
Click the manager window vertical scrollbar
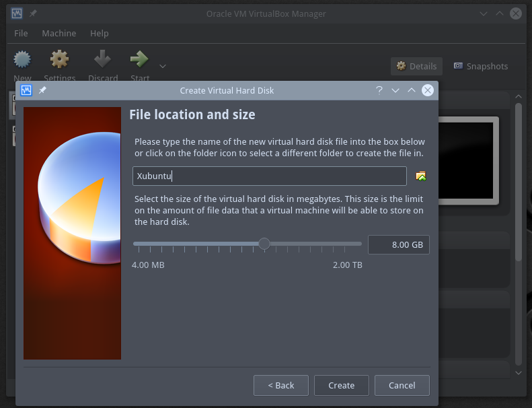tap(518, 182)
